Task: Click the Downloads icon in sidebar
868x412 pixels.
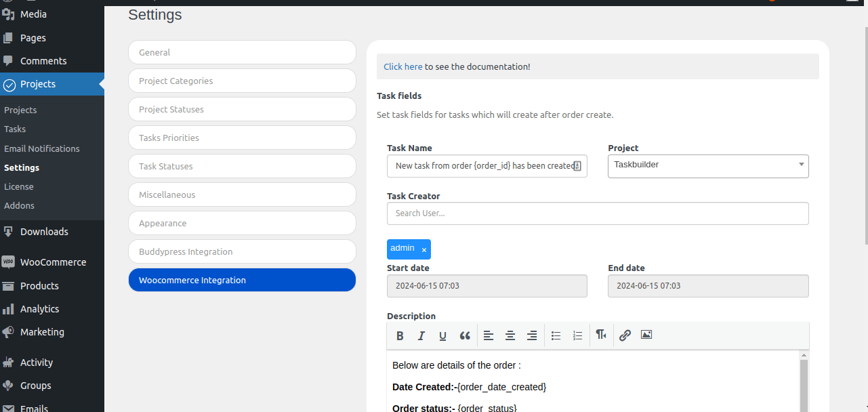Action: tap(8, 232)
